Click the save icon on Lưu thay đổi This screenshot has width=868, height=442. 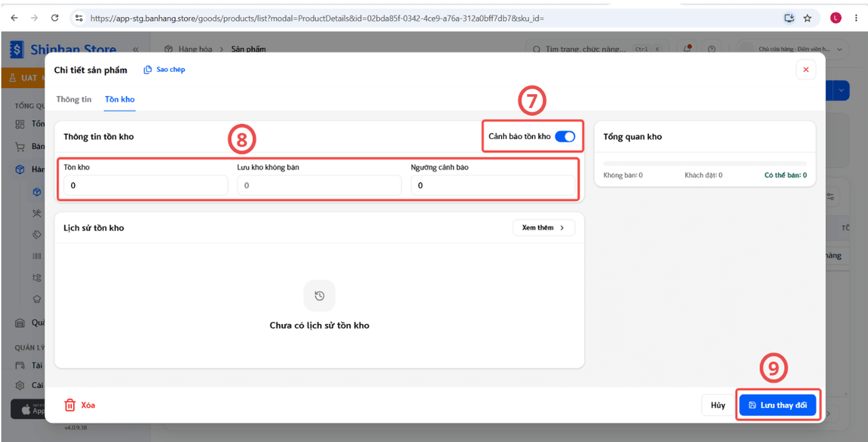pyautogui.click(x=752, y=405)
